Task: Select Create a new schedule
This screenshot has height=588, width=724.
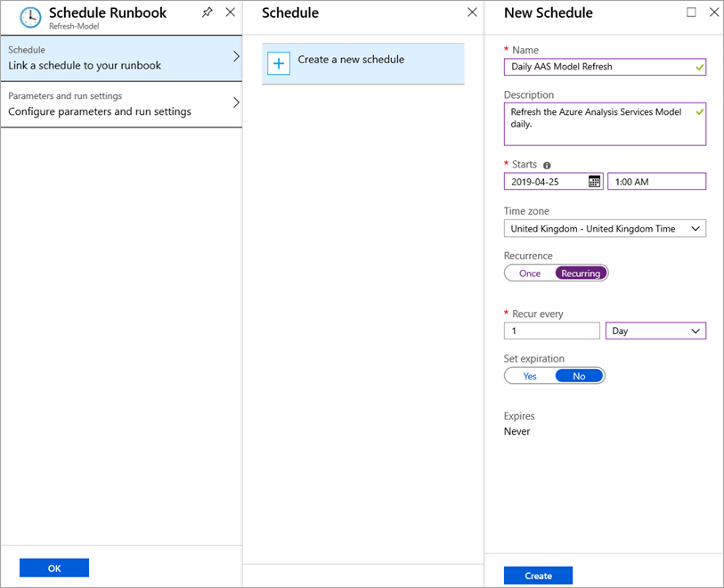Action: click(x=363, y=64)
